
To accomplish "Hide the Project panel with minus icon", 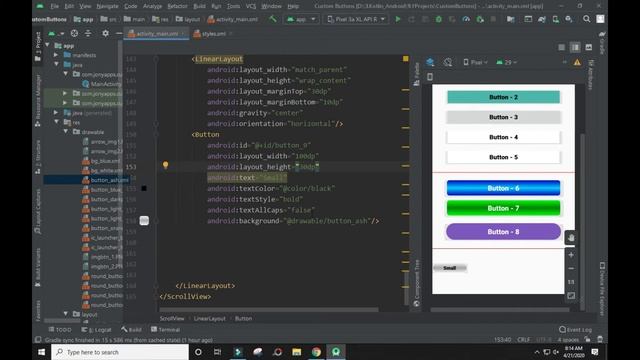I will point(119,33).
